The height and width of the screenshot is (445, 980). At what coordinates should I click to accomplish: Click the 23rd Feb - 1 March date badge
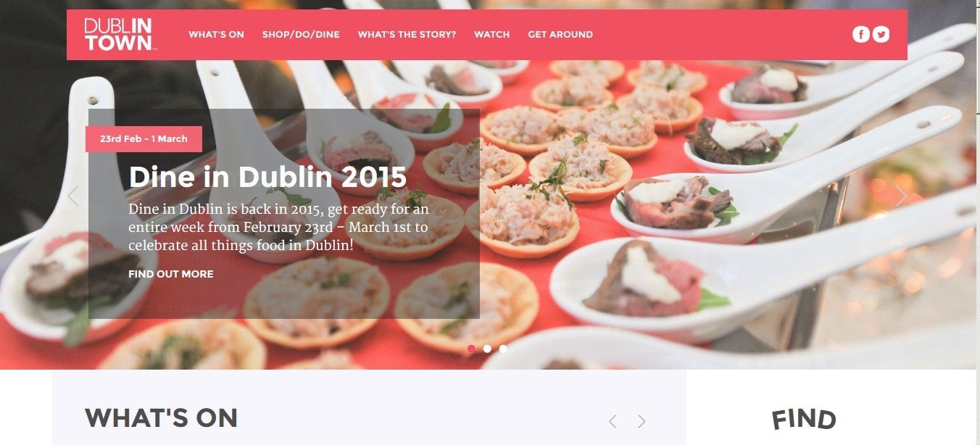[x=144, y=139]
